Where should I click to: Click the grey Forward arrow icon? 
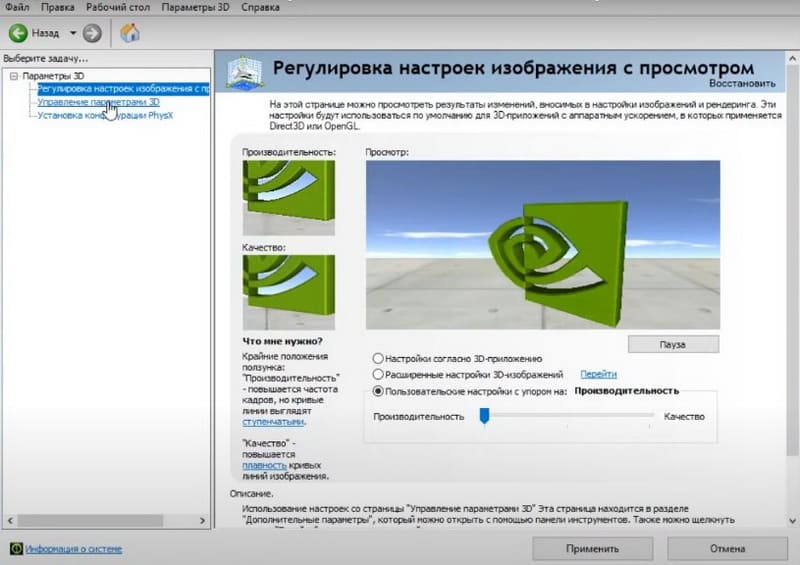point(92,33)
